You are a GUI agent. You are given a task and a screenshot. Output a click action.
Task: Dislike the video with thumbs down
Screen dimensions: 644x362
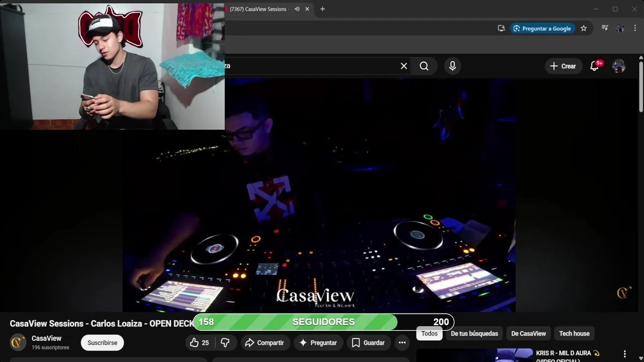(225, 343)
